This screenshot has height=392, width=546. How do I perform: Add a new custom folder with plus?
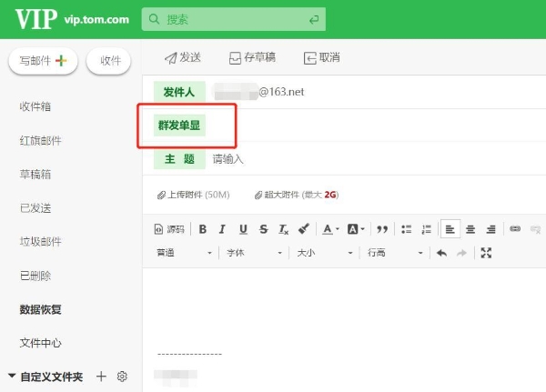(x=101, y=377)
